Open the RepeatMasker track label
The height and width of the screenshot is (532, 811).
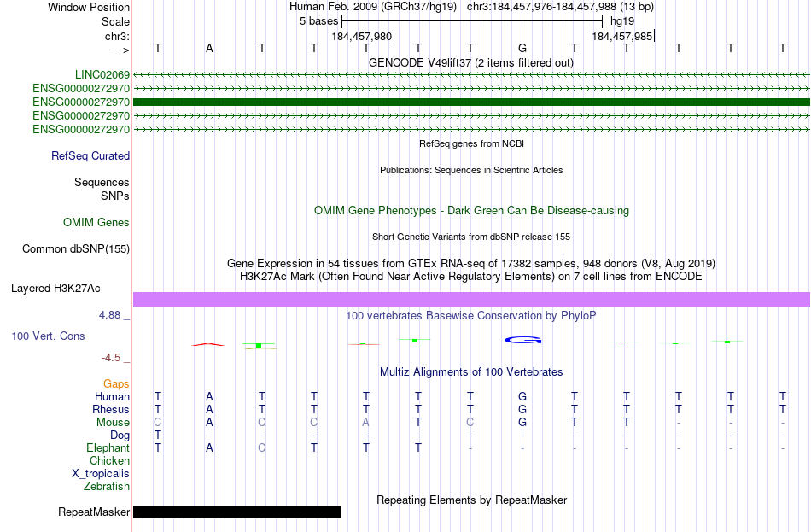(x=94, y=512)
